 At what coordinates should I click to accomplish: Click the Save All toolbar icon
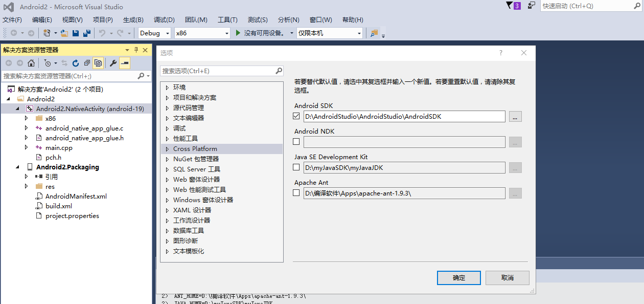click(87, 33)
